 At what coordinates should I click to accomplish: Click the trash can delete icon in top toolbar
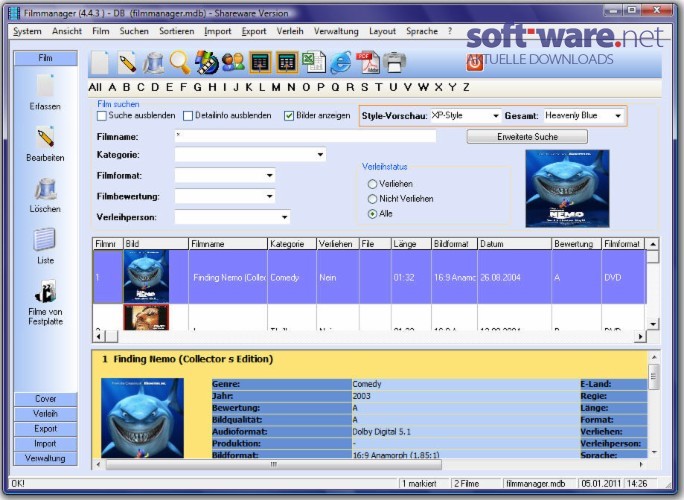pyautogui.click(x=153, y=63)
